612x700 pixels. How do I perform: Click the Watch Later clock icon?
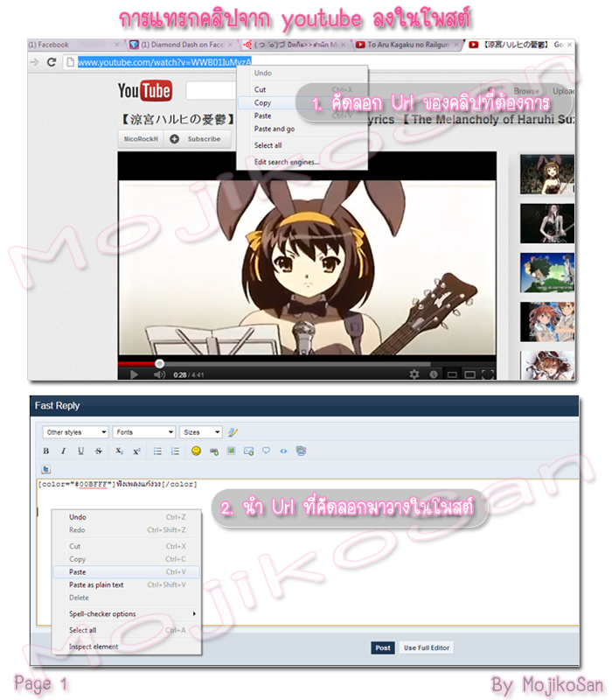point(433,374)
